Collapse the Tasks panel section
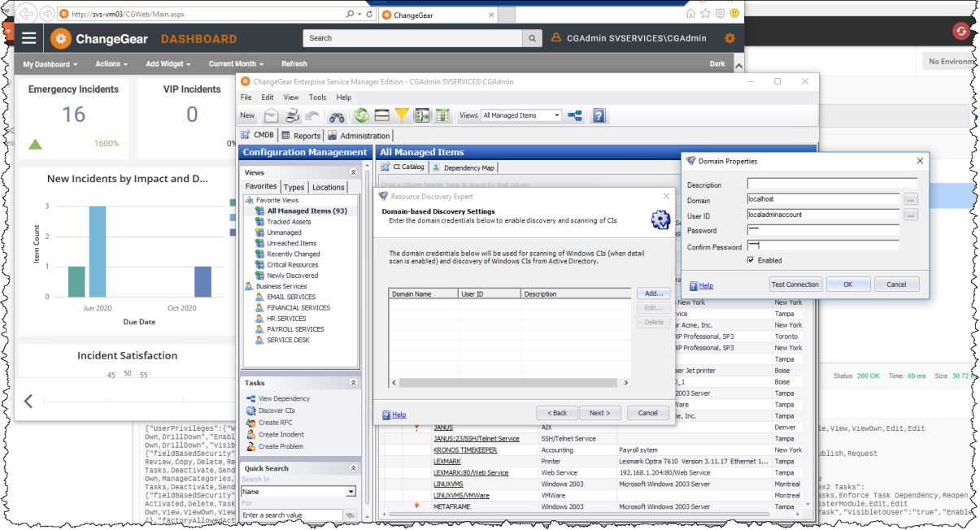The height and width of the screenshot is (530, 980). 353,383
